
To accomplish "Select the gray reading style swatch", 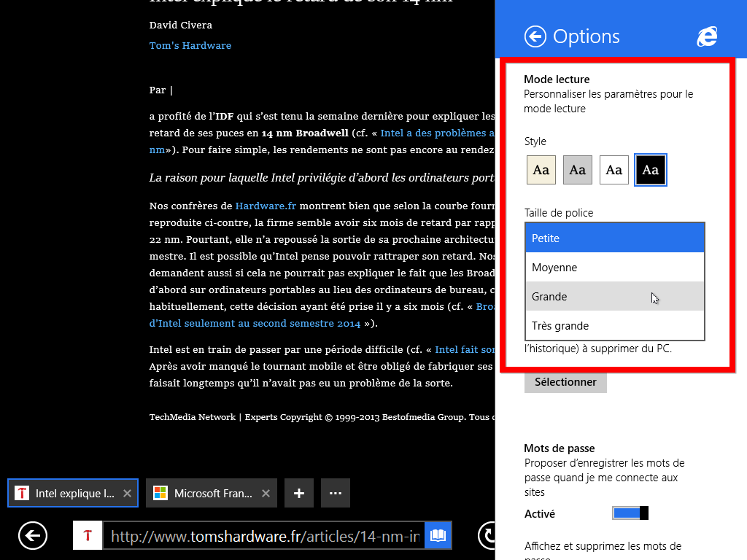I will pyautogui.click(x=578, y=170).
